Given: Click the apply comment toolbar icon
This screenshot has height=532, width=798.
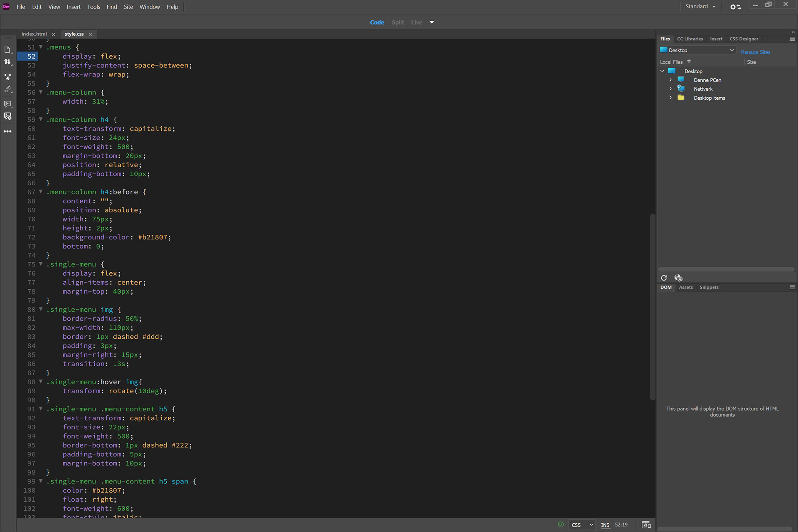Looking at the screenshot, I should click(x=7, y=104).
